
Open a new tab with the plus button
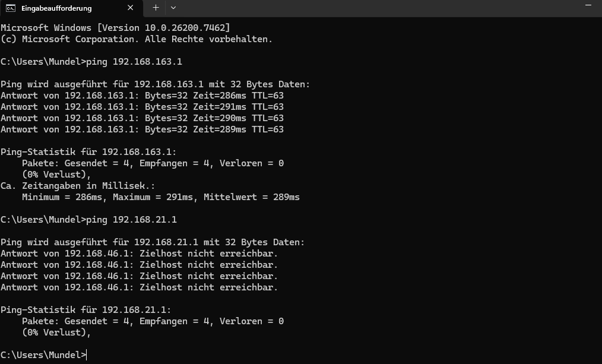[x=156, y=8]
